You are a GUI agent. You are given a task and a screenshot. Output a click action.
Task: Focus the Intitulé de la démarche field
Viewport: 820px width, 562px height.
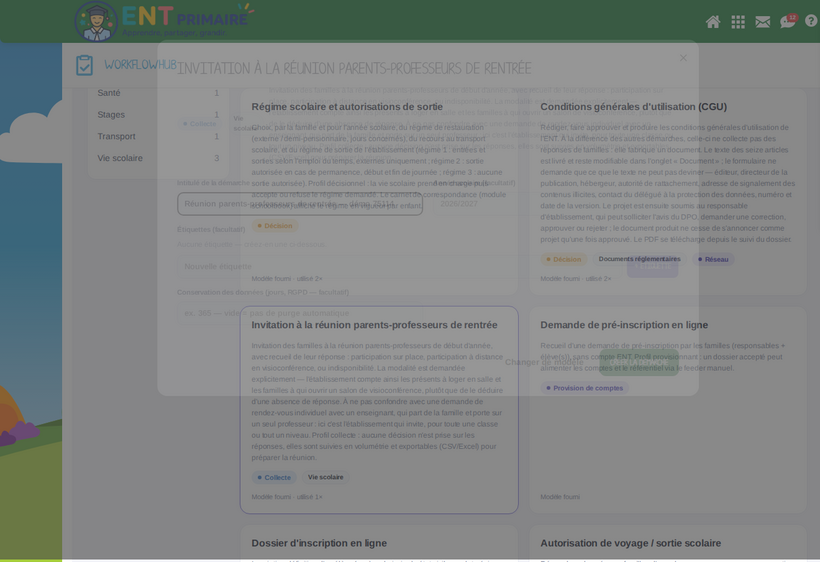300,204
